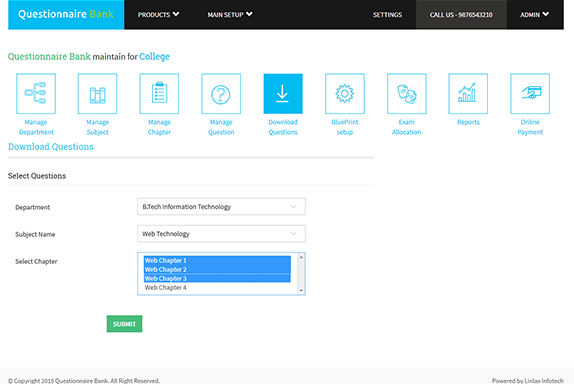Click the chapter list scroll down arrow
The width and height of the screenshot is (574, 384).
tap(301, 290)
